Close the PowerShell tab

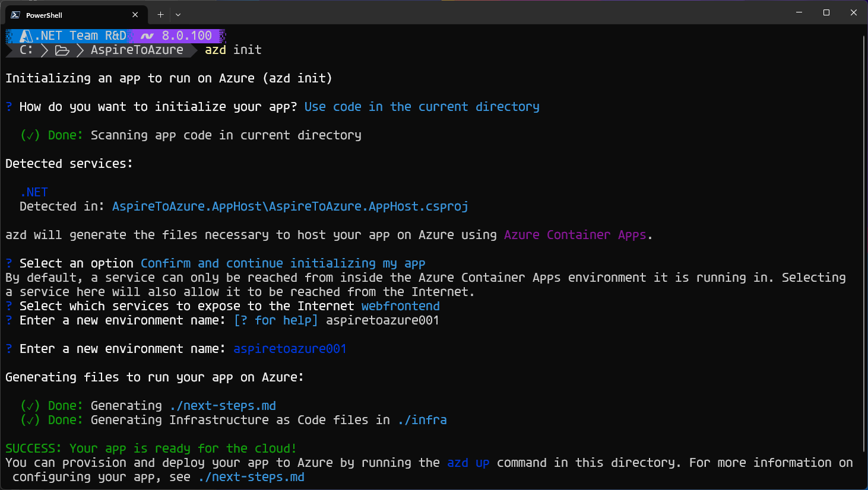[135, 15]
